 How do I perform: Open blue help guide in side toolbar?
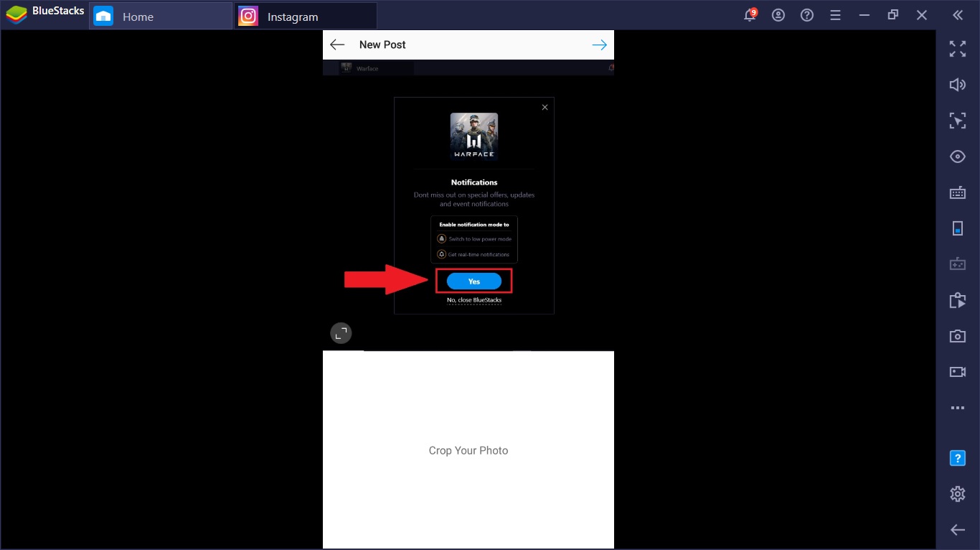(958, 458)
